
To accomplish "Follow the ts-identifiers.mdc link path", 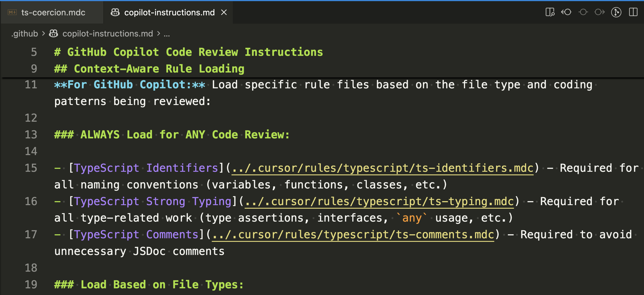I will [382, 168].
